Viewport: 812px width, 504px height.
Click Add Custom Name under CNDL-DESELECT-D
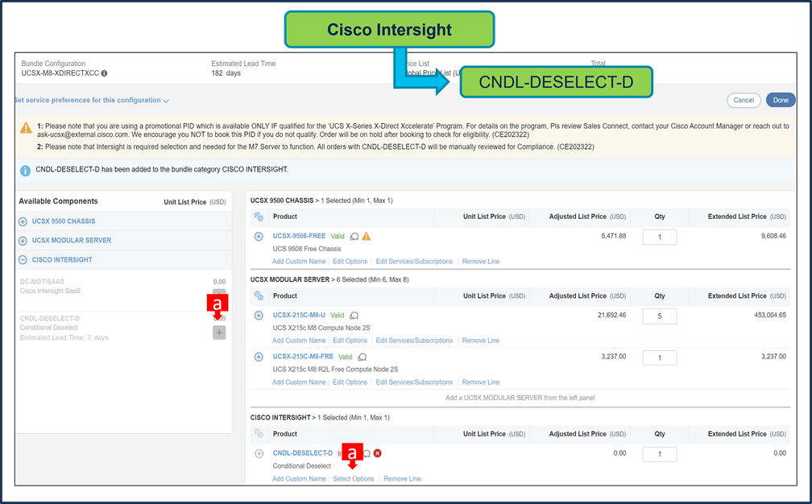pyautogui.click(x=300, y=479)
